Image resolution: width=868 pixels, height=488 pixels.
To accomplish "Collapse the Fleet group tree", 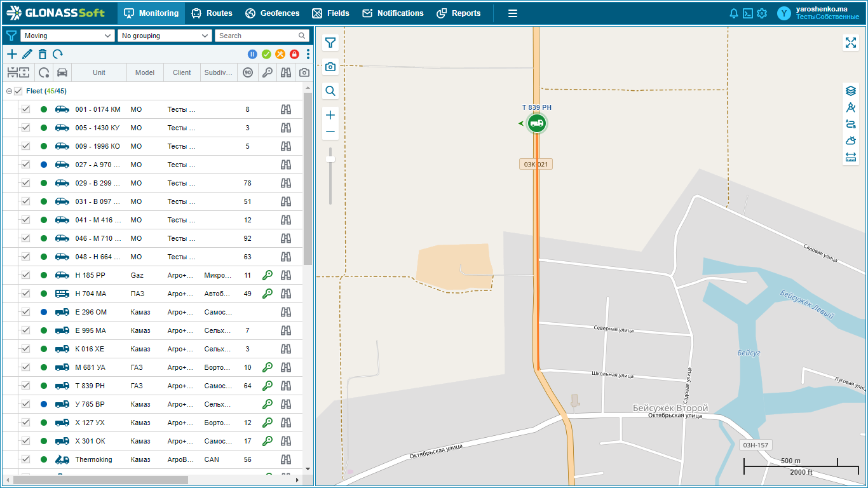I will pos(9,91).
